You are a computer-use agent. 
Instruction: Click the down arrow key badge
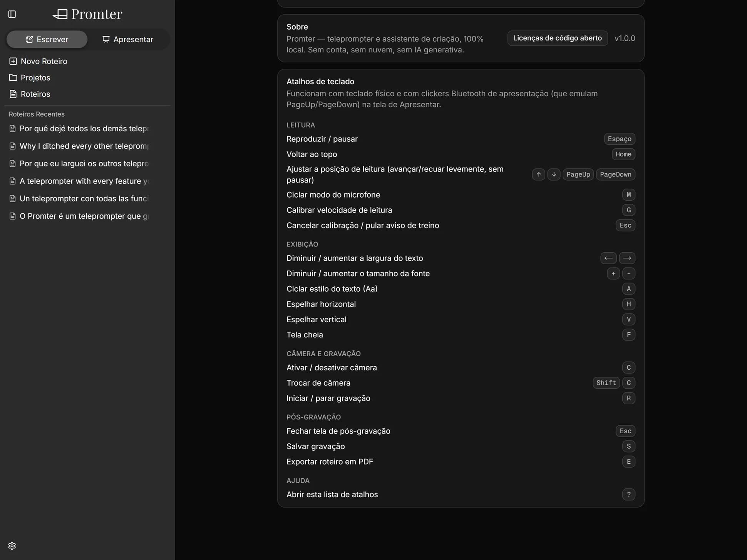[x=554, y=174]
